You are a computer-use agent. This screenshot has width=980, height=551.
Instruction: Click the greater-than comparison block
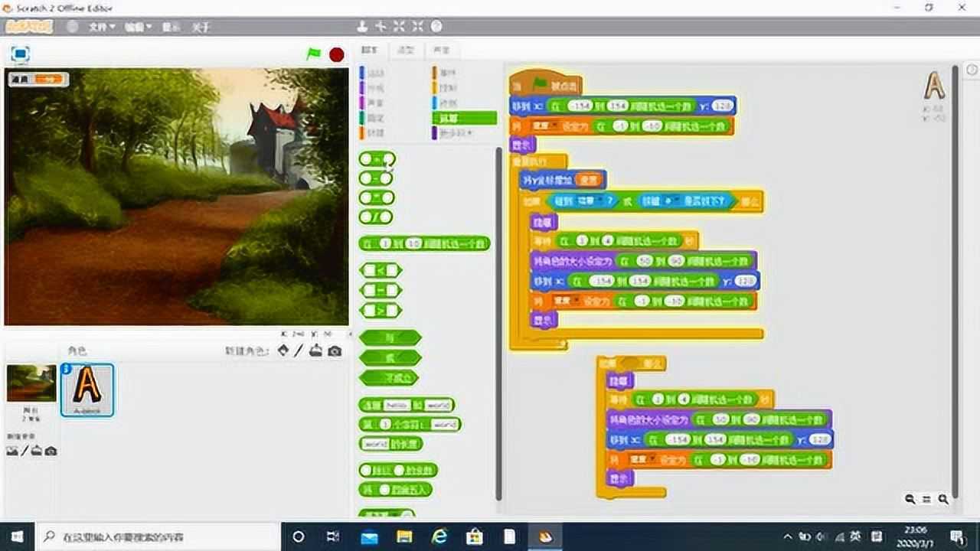pos(381,311)
